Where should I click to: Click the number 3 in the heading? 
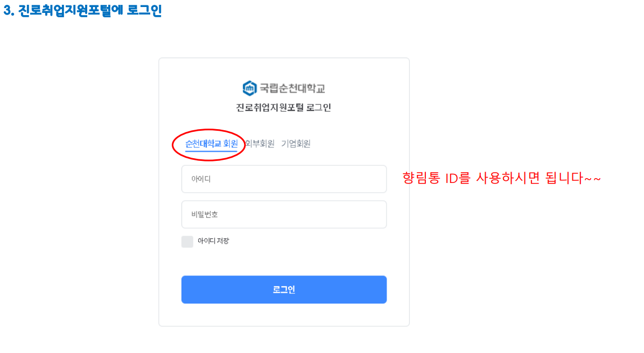click(8, 11)
